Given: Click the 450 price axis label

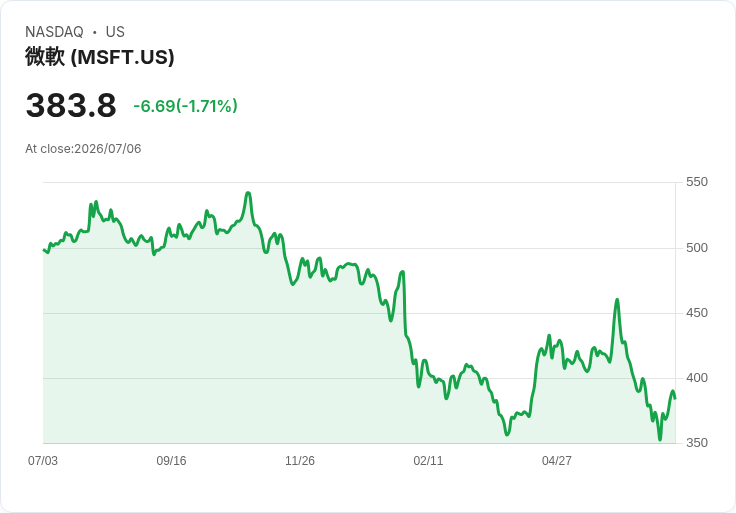Looking at the screenshot, I should point(697,313).
